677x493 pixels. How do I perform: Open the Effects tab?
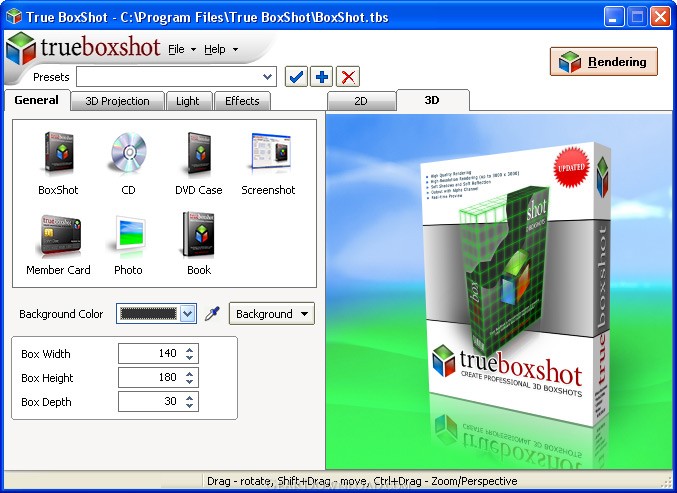(242, 101)
